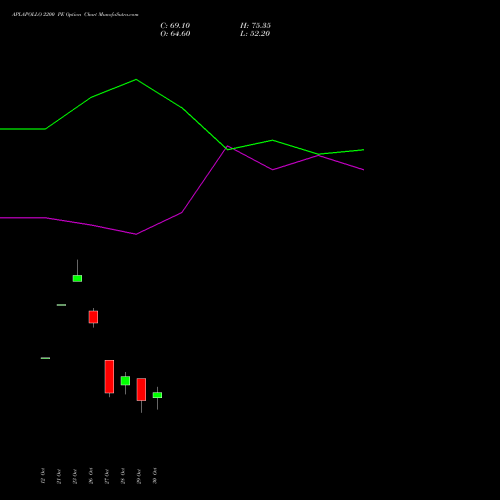Click the 27 Oct date label
This screenshot has height=500, width=500.
[107, 476]
